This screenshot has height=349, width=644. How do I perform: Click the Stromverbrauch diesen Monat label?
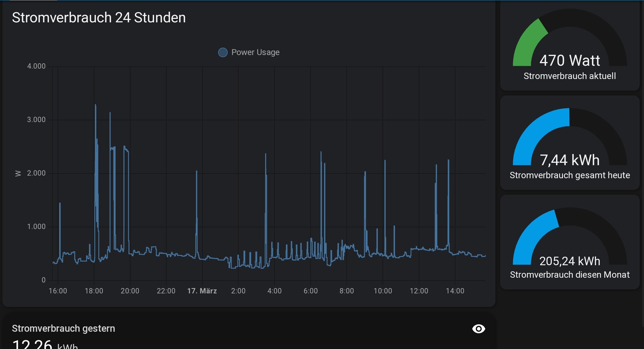[x=570, y=275]
